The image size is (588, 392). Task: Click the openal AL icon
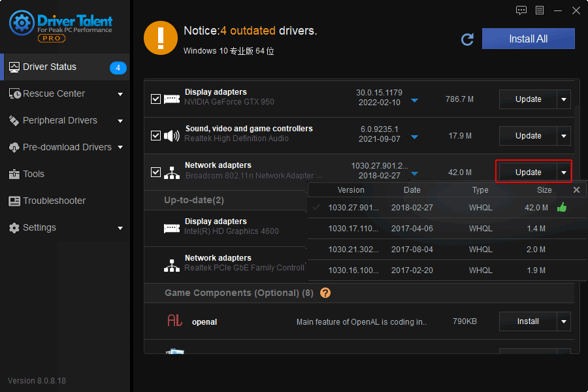coord(174,320)
